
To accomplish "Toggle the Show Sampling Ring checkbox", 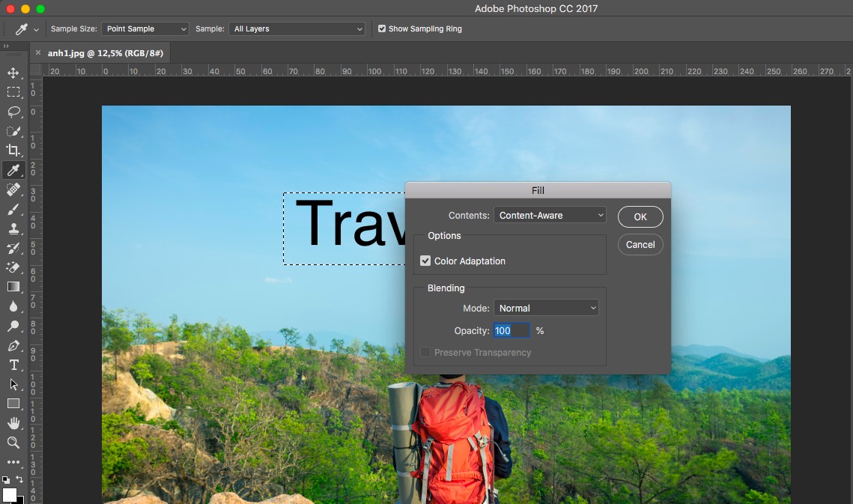I will pyautogui.click(x=382, y=28).
